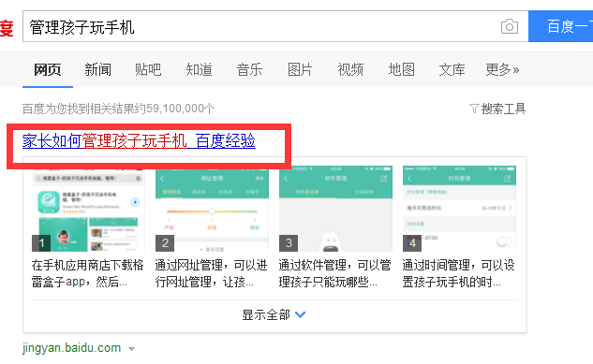Click text 通过网址管理，可以进行网址管理
Screen dimensions: 593x364
pos(212,273)
